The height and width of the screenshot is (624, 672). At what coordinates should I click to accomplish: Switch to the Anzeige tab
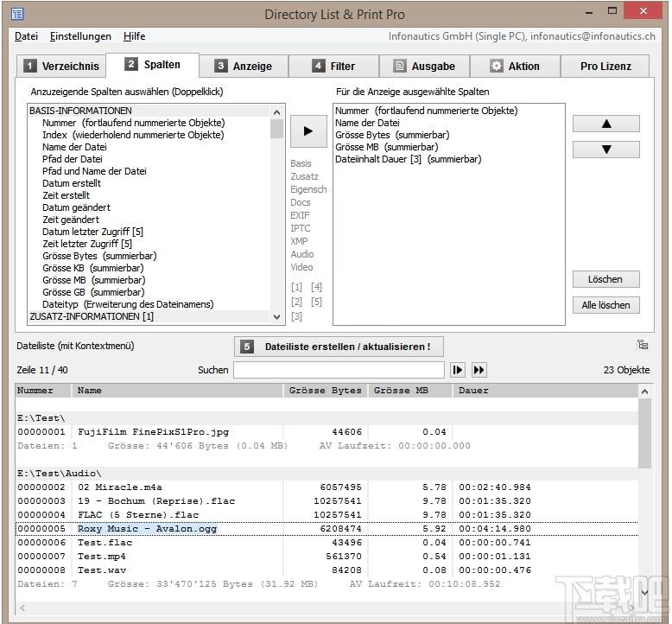pyautogui.click(x=244, y=66)
